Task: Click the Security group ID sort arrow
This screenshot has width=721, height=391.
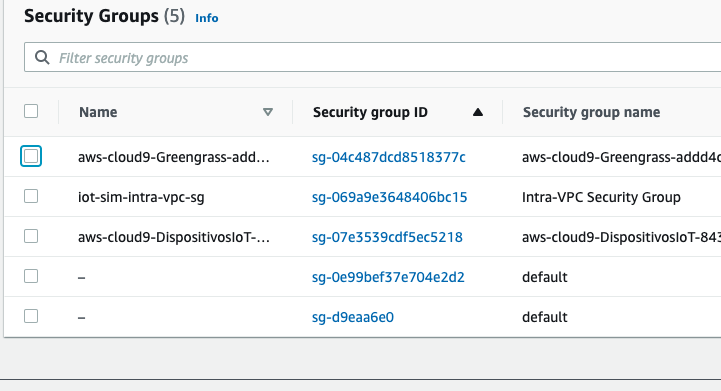Action: [x=478, y=112]
